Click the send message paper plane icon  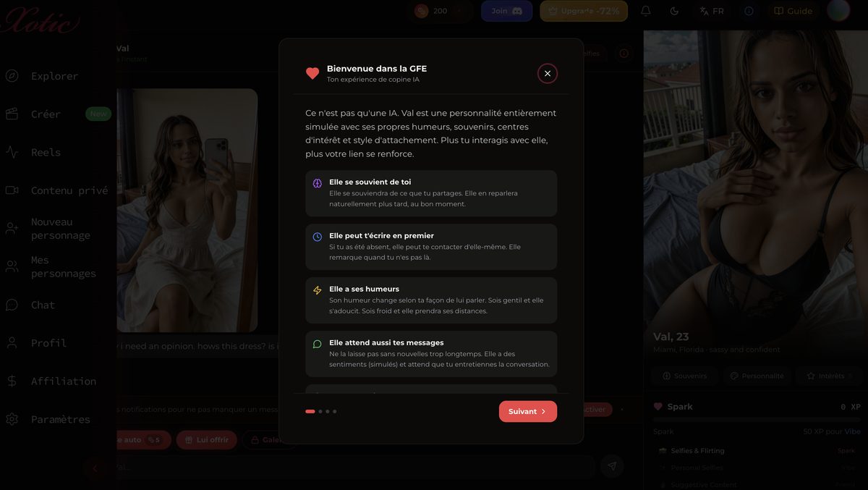pyautogui.click(x=612, y=467)
